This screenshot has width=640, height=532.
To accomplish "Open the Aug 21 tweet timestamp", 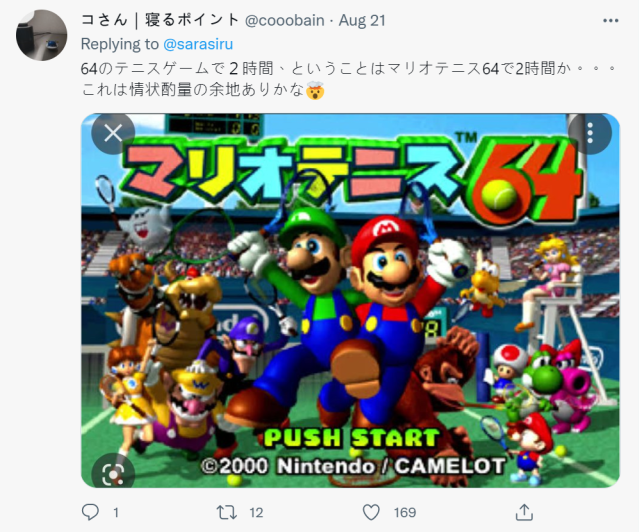I will (x=362, y=20).
